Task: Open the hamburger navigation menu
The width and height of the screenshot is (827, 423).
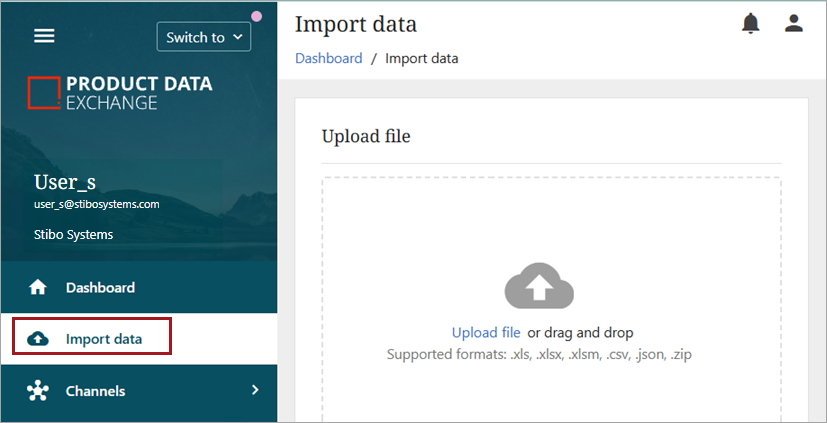Action: click(x=45, y=36)
